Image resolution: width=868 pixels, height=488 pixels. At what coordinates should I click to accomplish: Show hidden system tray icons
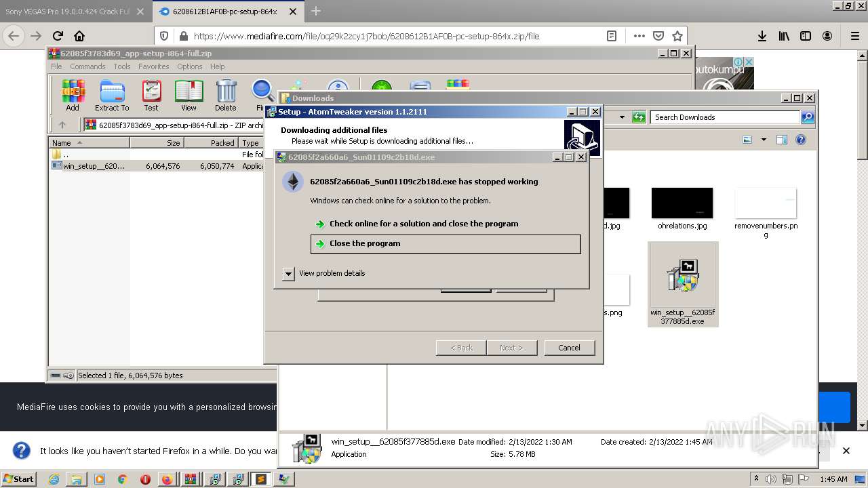[756, 479]
